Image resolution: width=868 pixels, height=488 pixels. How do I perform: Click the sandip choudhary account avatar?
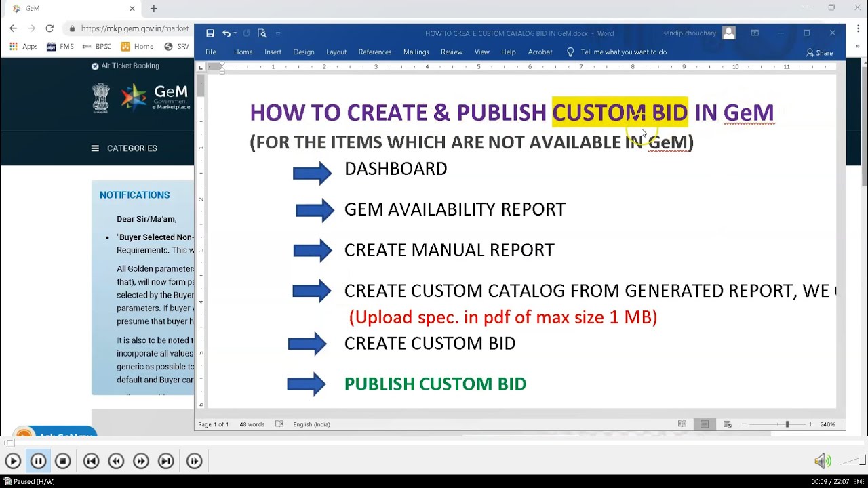pos(729,33)
